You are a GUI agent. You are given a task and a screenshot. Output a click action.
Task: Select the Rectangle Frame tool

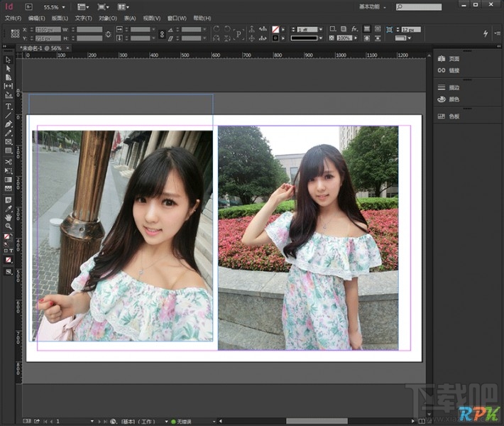[9, 142]
